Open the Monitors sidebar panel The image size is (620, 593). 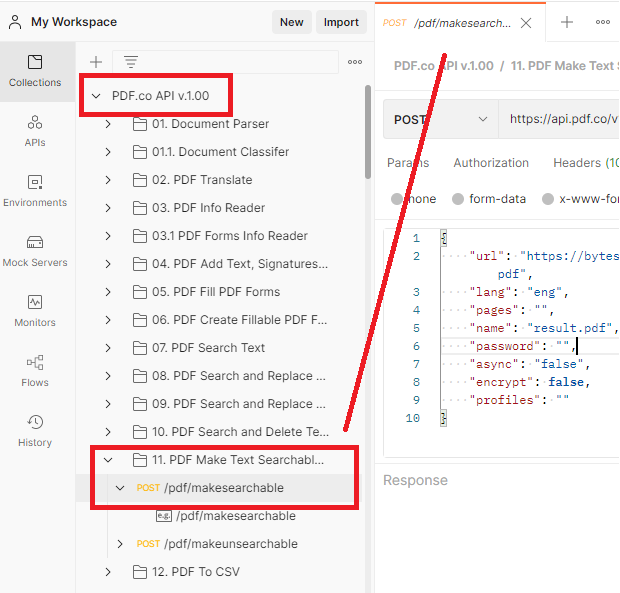tap(35, 311)
